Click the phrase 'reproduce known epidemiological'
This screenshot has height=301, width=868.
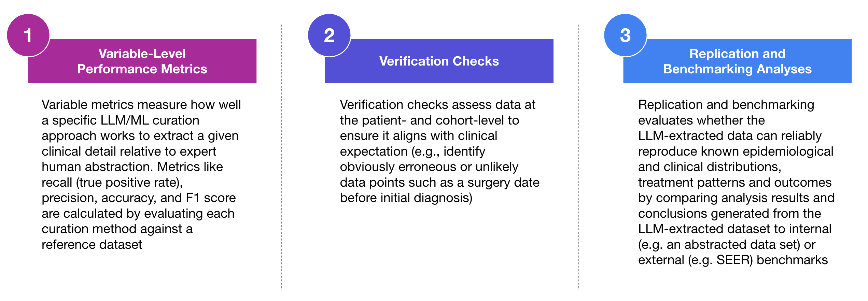[736, 152]
